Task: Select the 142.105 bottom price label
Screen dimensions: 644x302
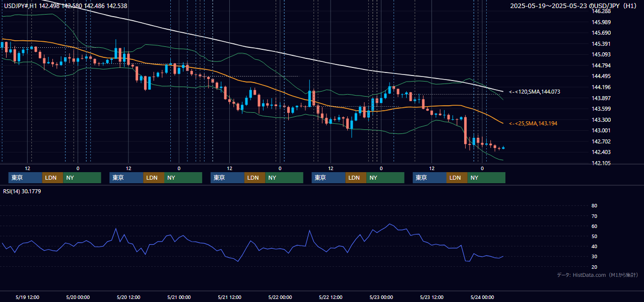Action: pyautogui.click(x=601, y=163)
